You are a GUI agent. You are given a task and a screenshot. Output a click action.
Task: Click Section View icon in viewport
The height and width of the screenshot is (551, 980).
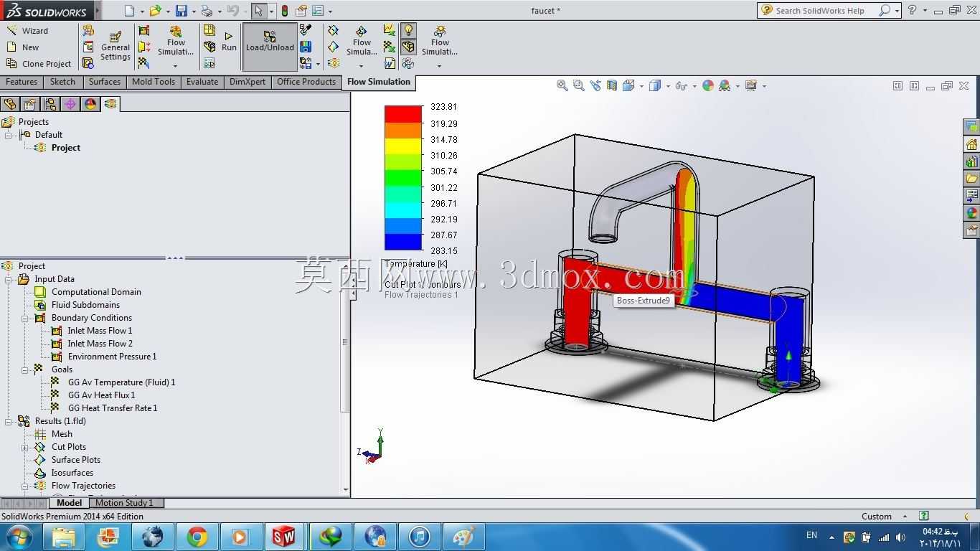(x=611, y=85)
